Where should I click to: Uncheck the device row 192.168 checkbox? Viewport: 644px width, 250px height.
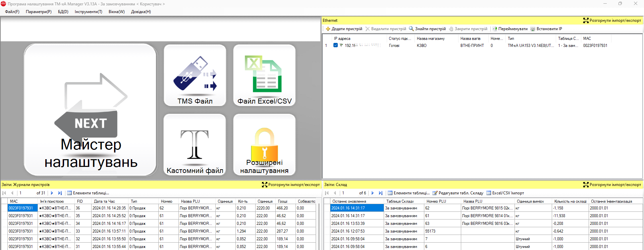coord(335,45)
